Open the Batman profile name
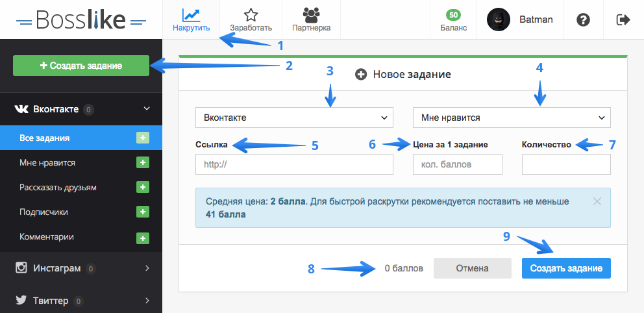 pyautogui.click(x=536, y=19)
